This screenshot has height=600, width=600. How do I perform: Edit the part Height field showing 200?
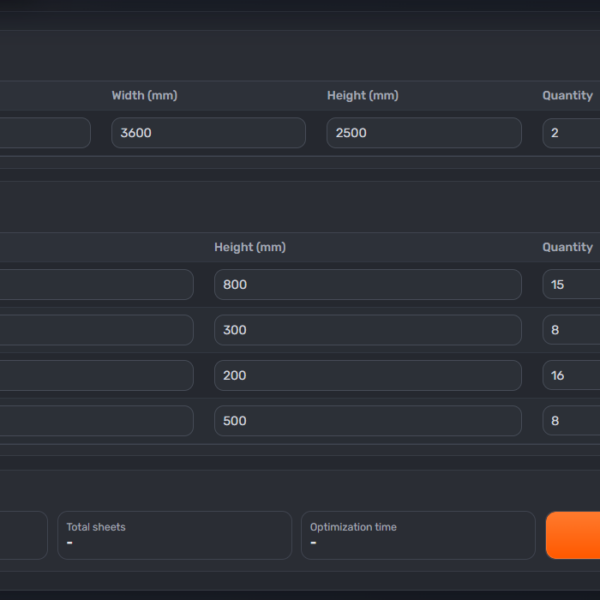click(367, 375)
